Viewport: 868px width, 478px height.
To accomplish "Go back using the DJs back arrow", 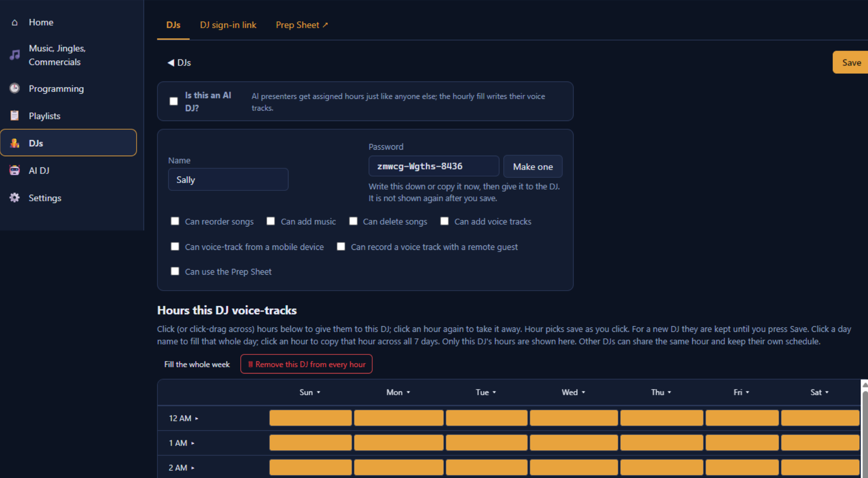I will 170,62.
